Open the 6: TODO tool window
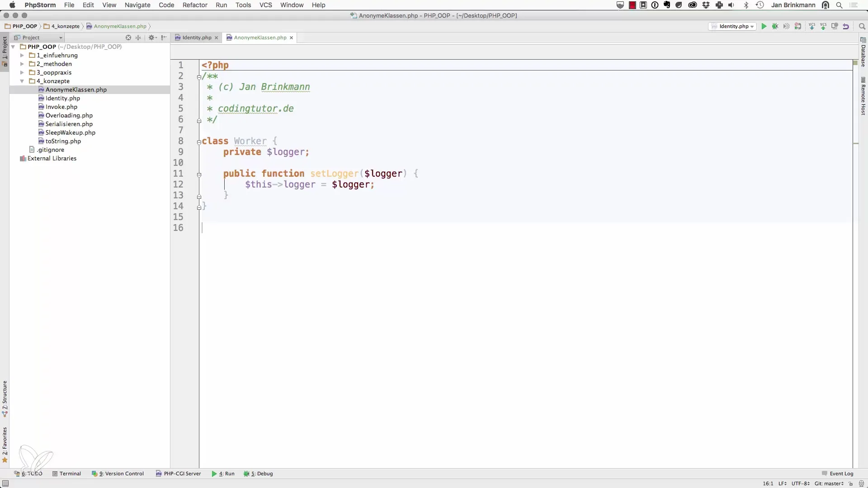This screenshot has height=488, width=868. point(28,474)
